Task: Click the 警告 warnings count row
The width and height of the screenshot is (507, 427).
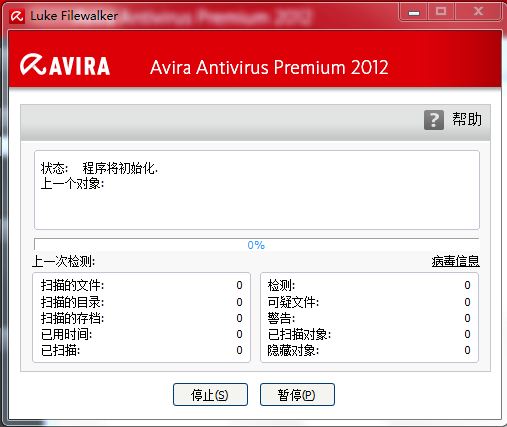Action: [369, 318]
